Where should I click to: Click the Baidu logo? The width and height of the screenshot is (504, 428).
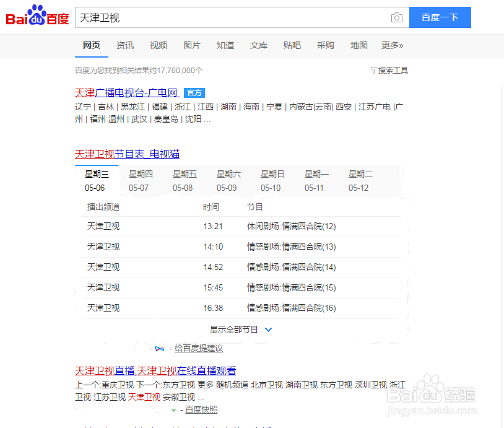37,15
